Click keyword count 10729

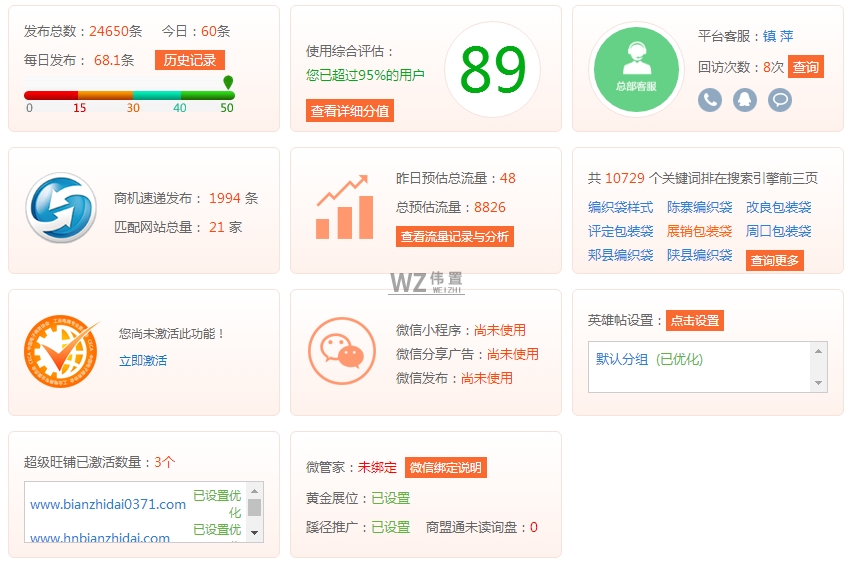pyautogui.click(x=625, y=178)
